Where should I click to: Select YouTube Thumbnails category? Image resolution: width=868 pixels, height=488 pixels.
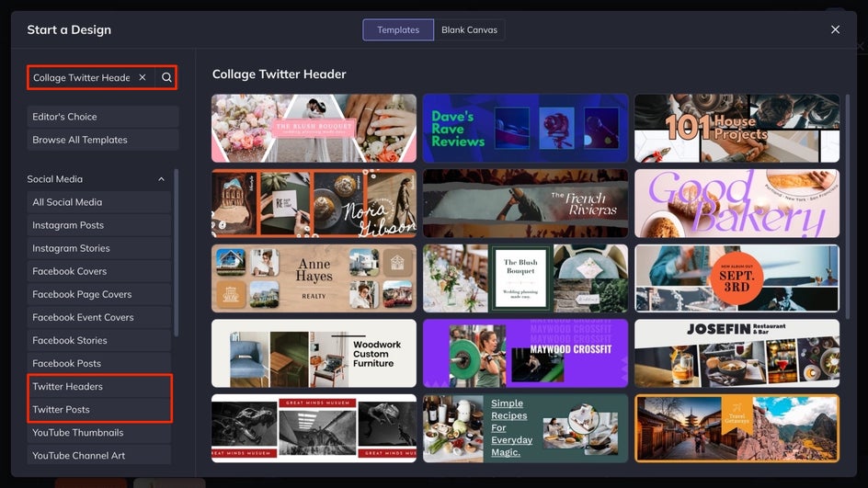click(x=99, y=433)
